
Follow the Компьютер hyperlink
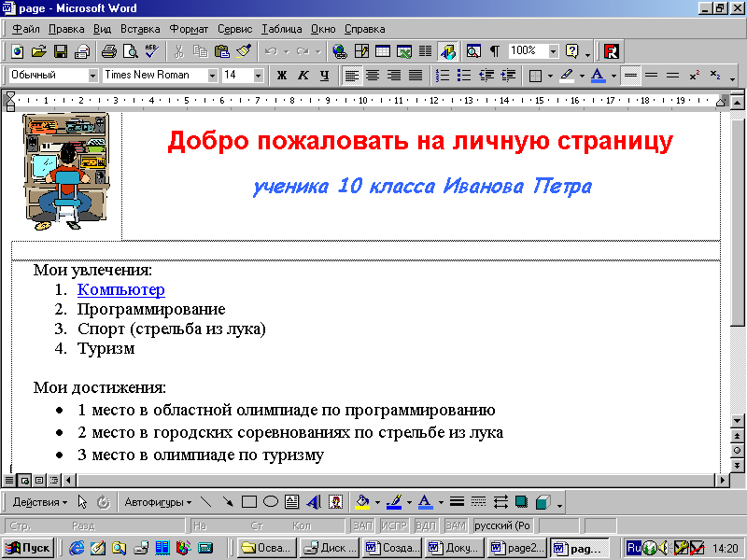(121, 289)
